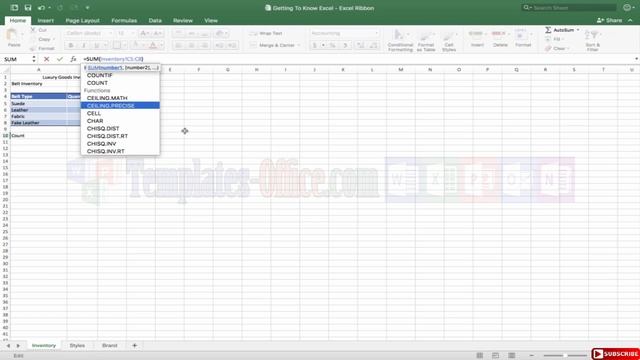This screenshot has height=360, width=640.
Task: Click the Redo icon in quick access toolbar
Action: pos(60,8)
